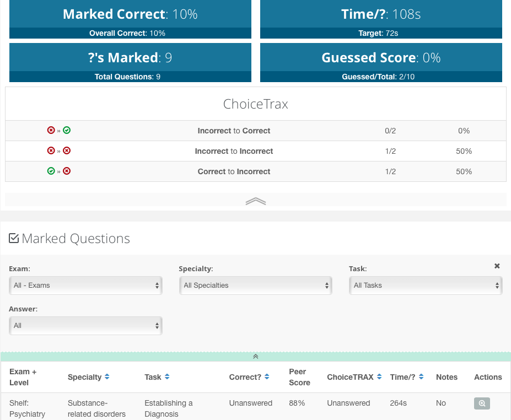This screenshot has height=420, width=511.
Task: Sort table by Correct? column
Action: [267, 377]
